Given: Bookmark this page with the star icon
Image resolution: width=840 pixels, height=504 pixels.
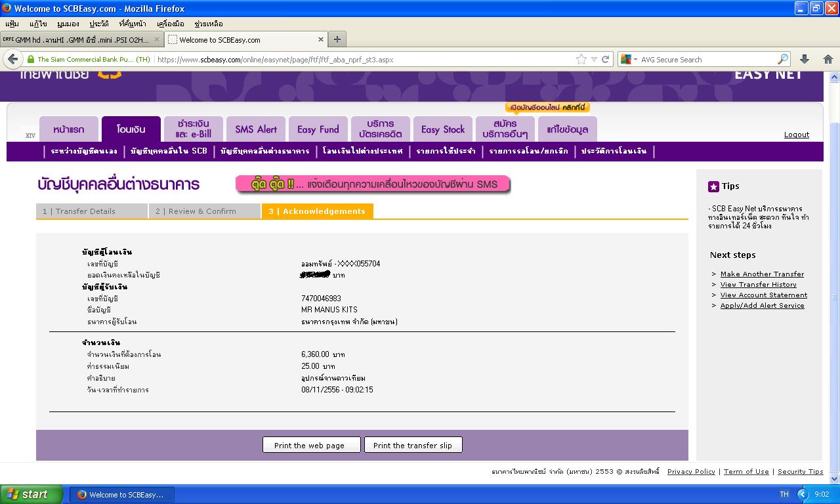Looking at the screenshot, I should [x=581, y=59].
